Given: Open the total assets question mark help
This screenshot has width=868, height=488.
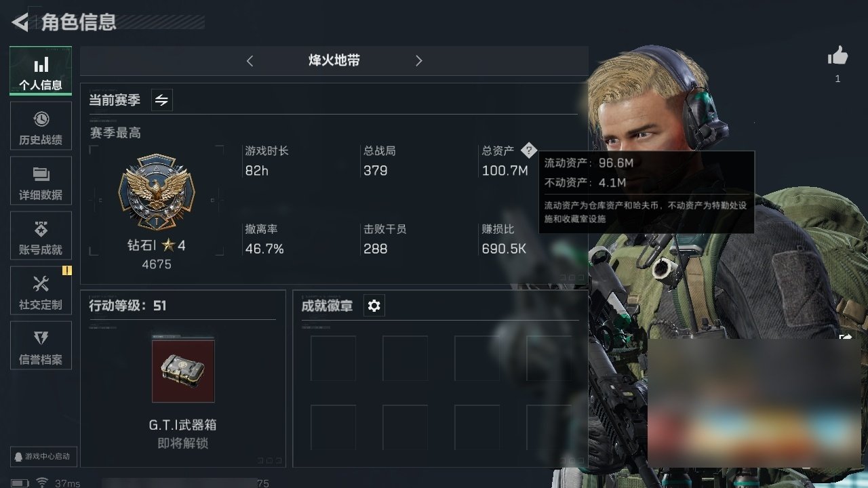Looking at the screenshot, I should pyautogui.click(x=529, y=150).
